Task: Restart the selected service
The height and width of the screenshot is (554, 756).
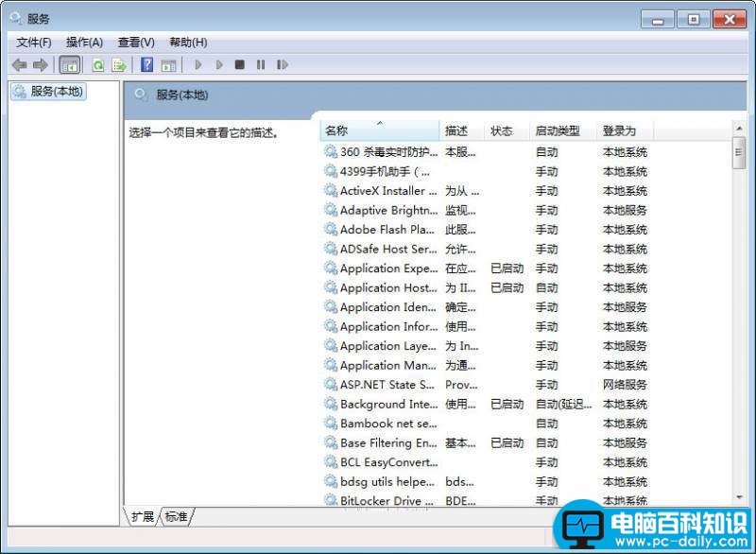Action: [281, 64]
